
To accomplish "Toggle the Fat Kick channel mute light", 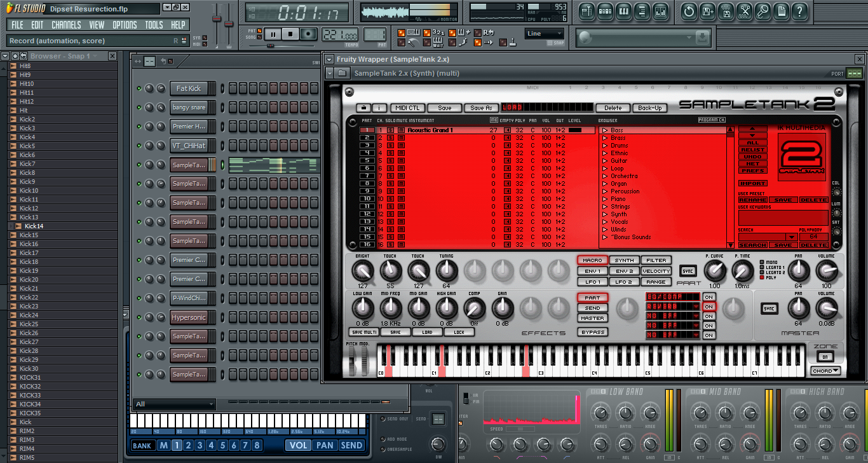I will click(139, 88).
